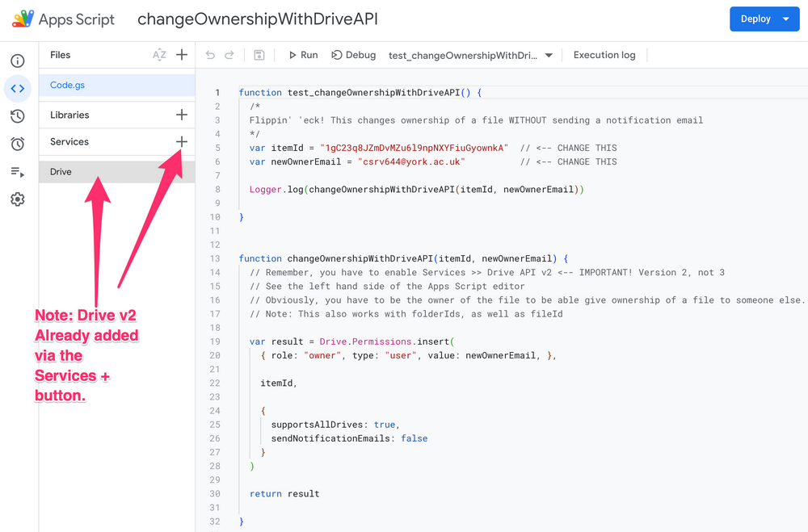This screenshot has width=808, height=532.
Task: Start Debug on the selected function
Action: click(353, 55)
